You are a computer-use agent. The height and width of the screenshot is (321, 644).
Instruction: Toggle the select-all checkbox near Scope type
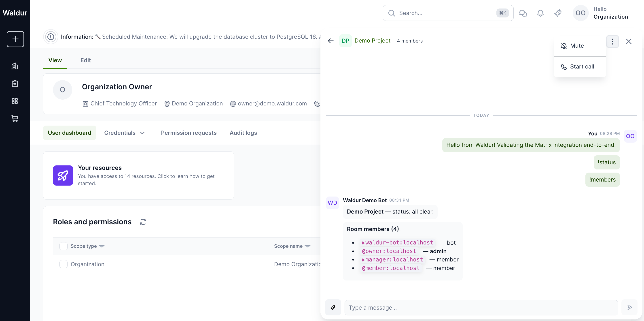coord(64,246)
